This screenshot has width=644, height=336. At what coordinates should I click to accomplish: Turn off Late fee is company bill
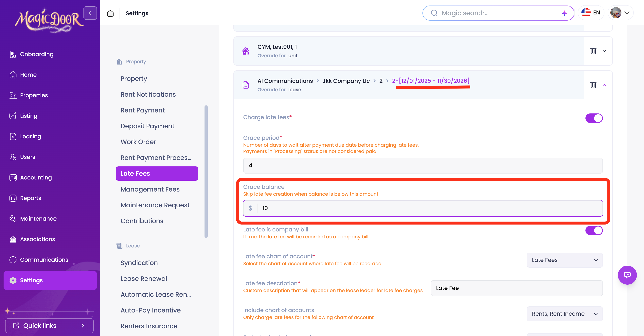coord(594,230)
